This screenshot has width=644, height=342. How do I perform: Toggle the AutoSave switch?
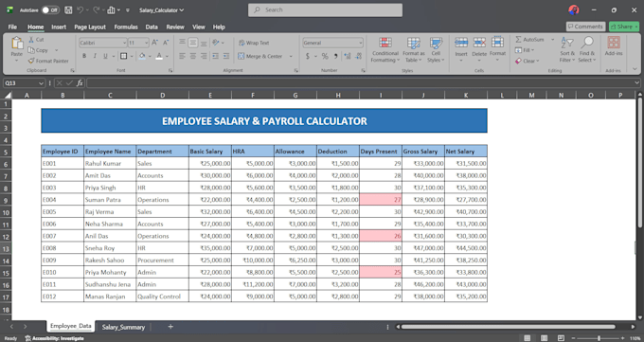click(50, 9)
